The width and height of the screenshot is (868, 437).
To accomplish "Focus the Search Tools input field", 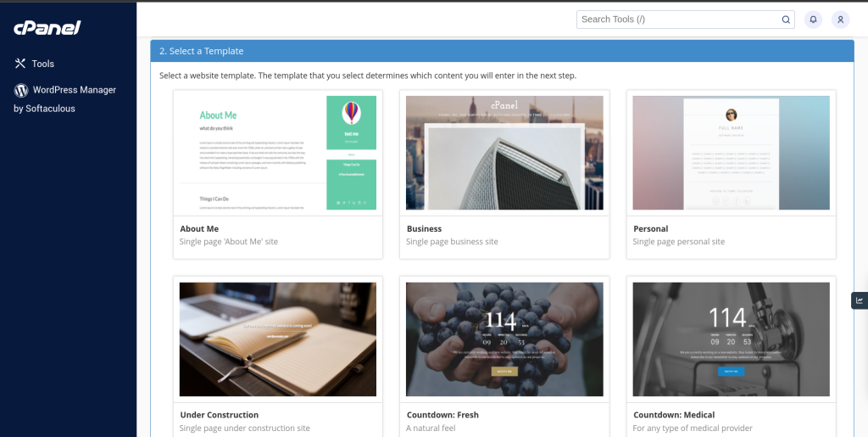I will [685, 20].
